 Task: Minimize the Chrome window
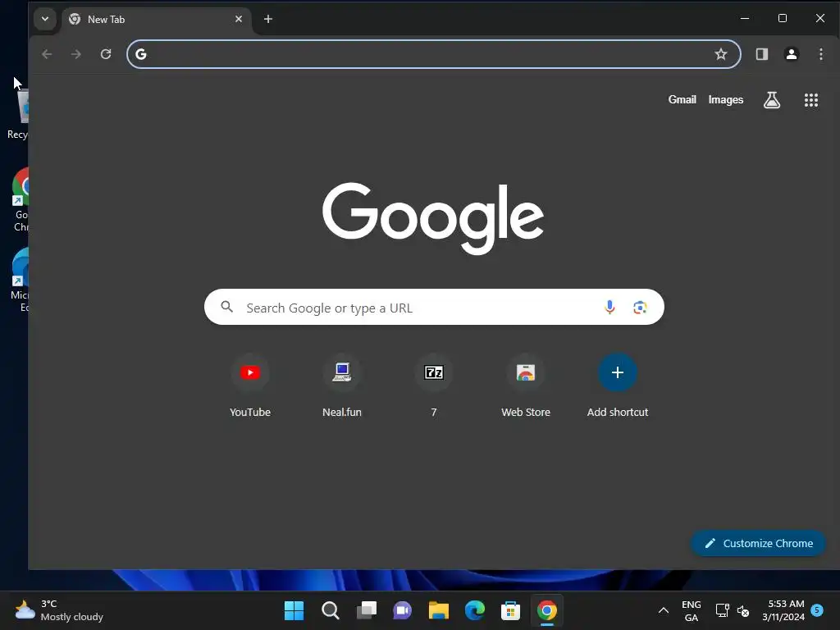745,18
